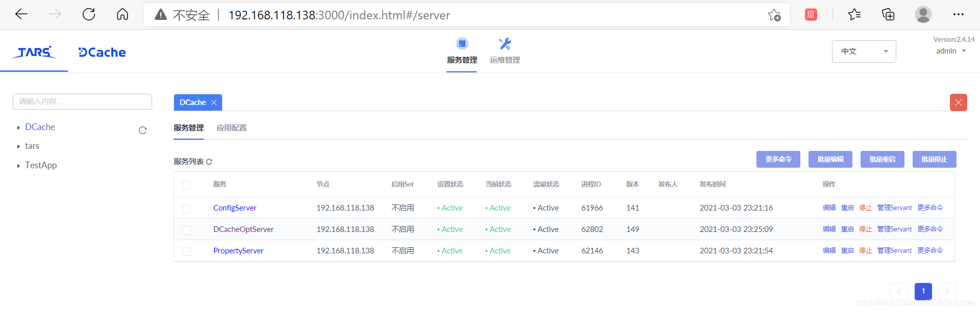980x312 pixels.
Task: Click the browser address bar URL
Action: coord(339,15)
